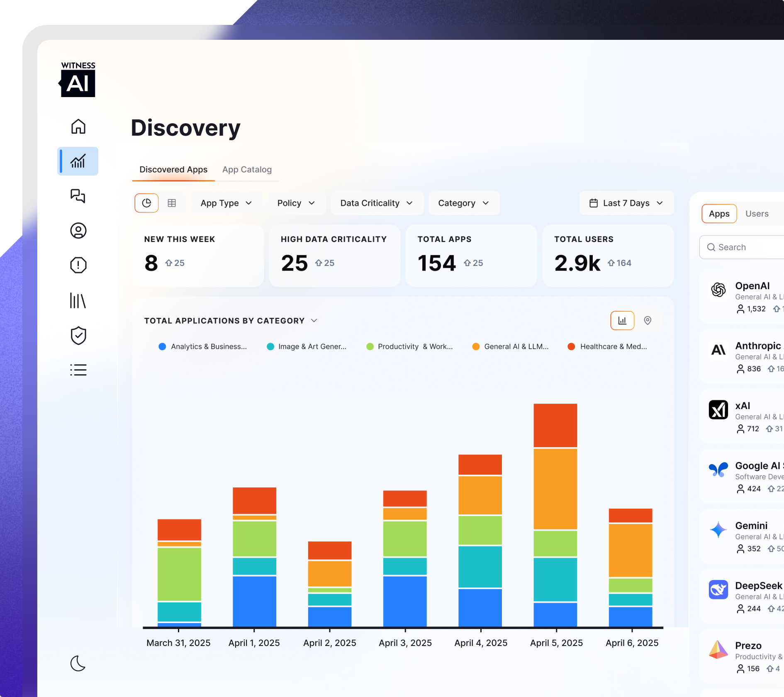This screenshot has width=784, height=697.
Task: Switch to Discovered Apps tab
Action: coord(173,169)
